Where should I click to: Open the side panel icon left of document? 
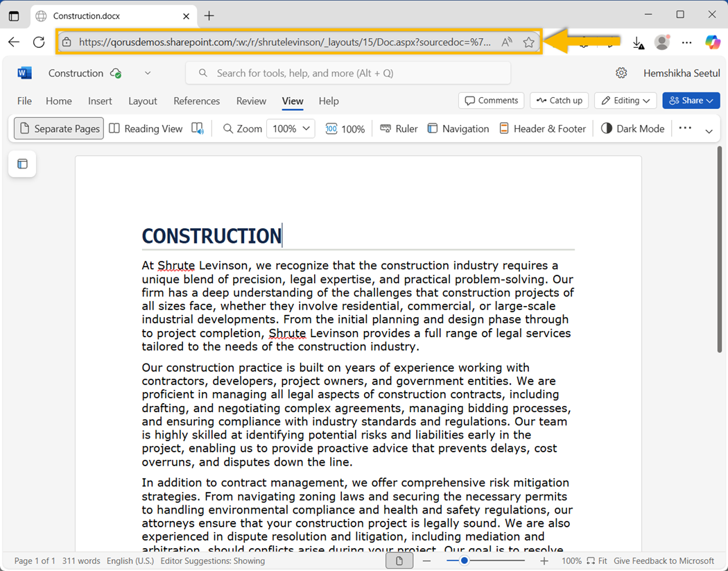click(22, 164)
